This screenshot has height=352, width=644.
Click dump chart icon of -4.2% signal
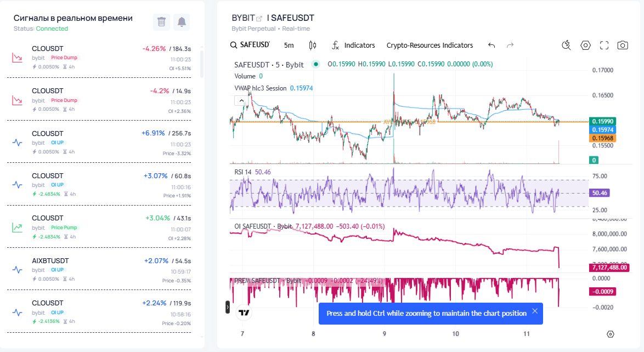click(17, 100)
